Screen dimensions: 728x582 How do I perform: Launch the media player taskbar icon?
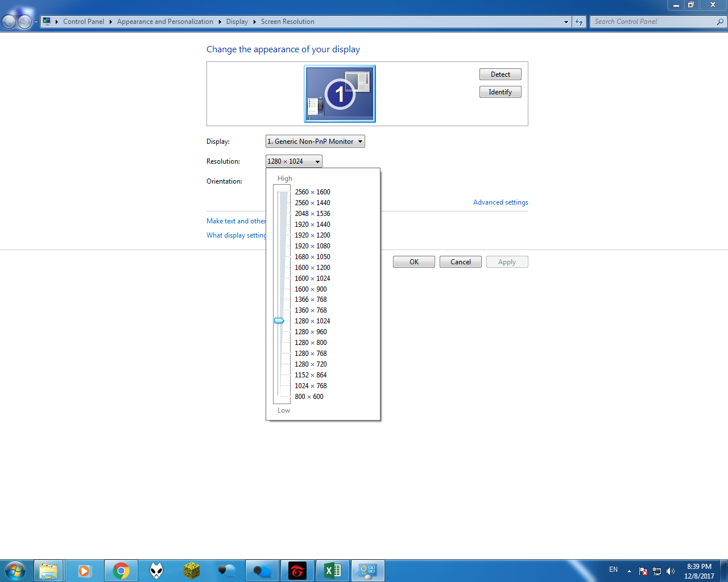pyautogui.click(x=85, y=571)
